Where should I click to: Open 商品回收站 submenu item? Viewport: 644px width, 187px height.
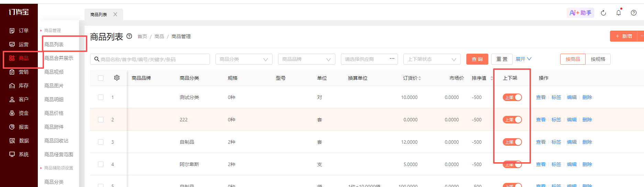56,141
